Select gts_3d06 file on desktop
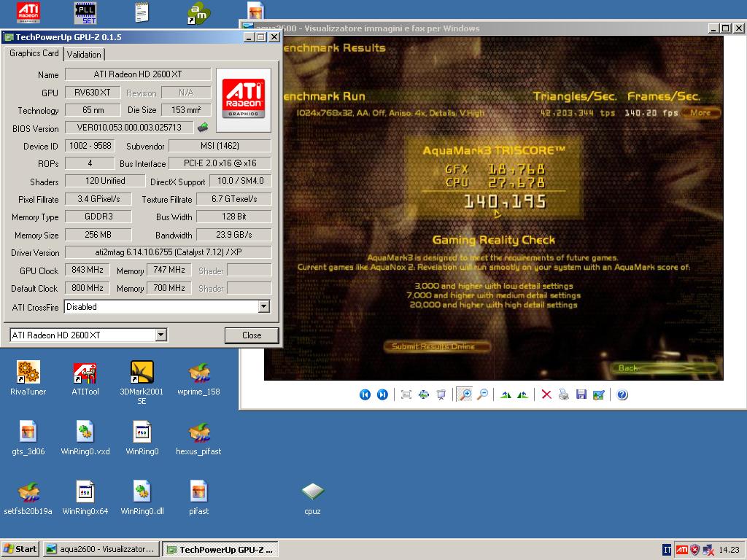747x560 pixels. pyautogui.click(x=28, y=438)
